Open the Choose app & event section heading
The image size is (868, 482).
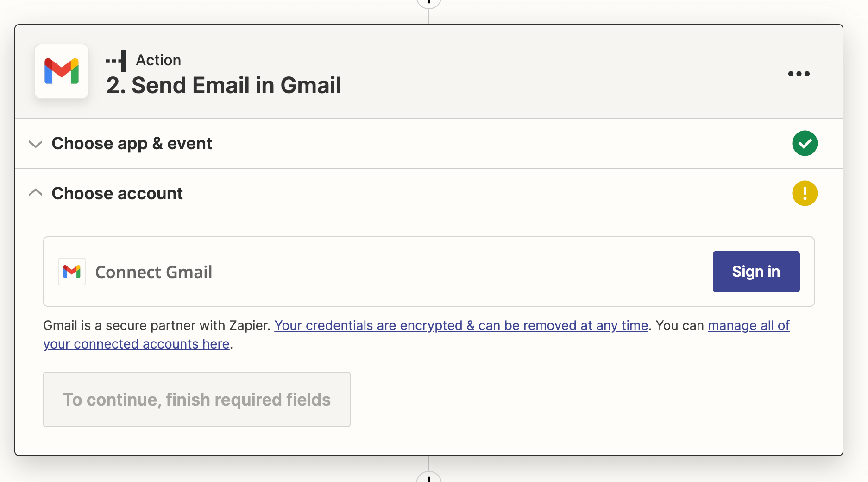[x=132, y=144]
